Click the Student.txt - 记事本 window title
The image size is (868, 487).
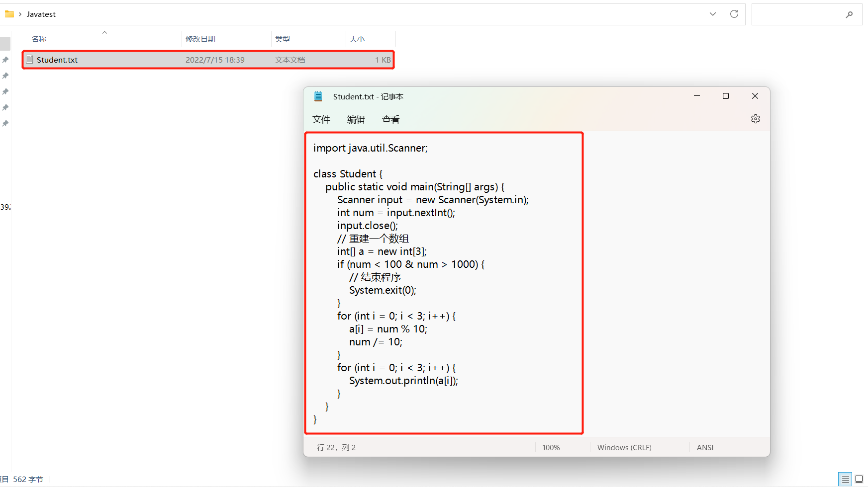(x=368, y=96)
